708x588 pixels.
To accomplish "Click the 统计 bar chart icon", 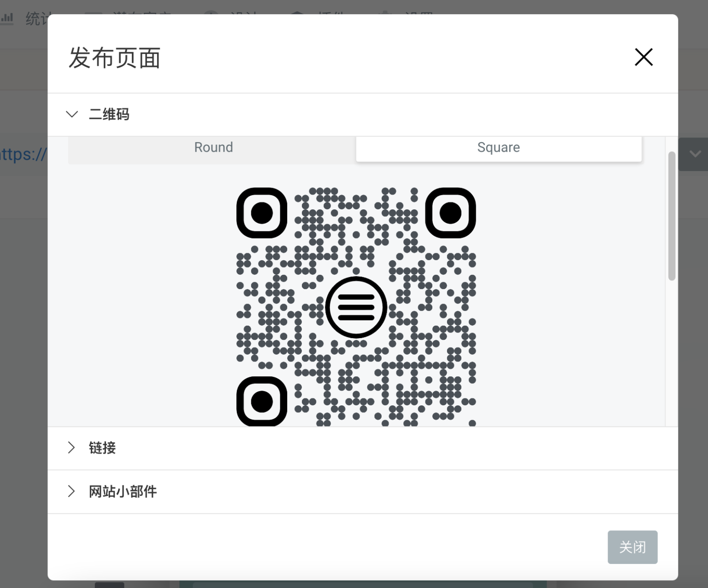I will click(x=7, y=18).
